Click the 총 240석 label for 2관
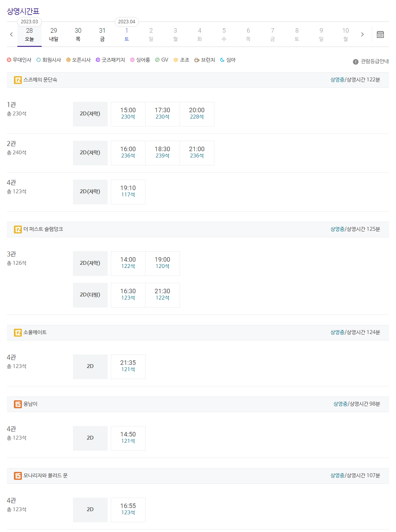The width and height of the screenshot is (396, 532). (x=17, y=153)
